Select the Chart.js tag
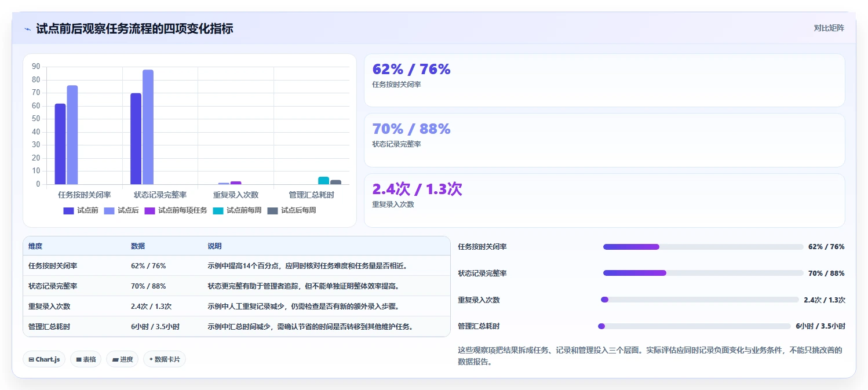868x390 pixels. [x=44, y=359]
